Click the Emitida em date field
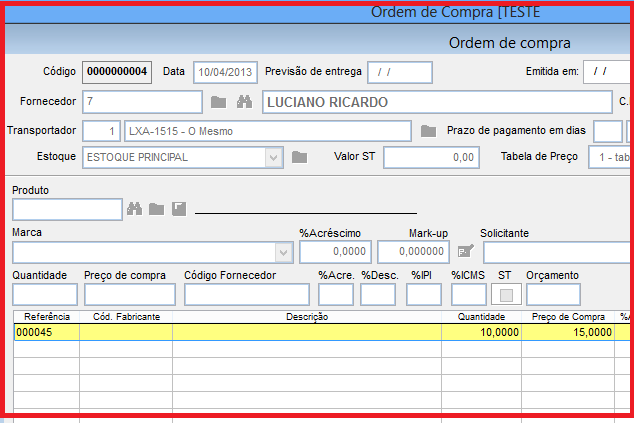 608,72
